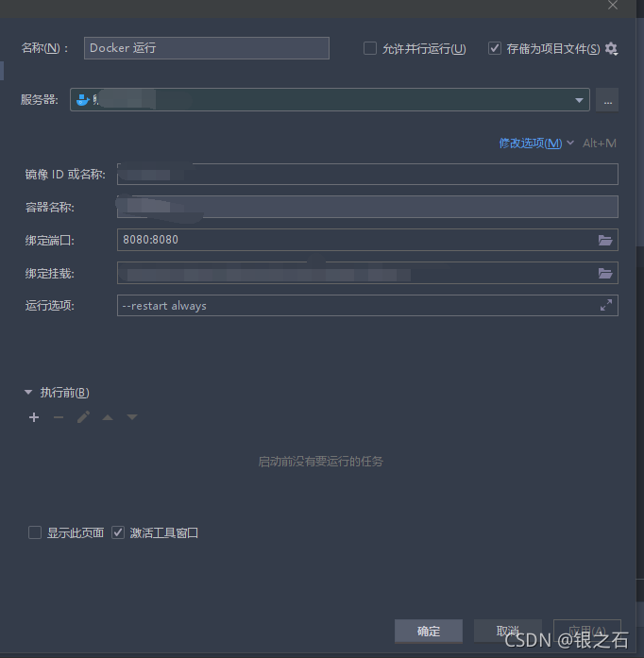Click the gear icon beside store as project file

point(611,49)
